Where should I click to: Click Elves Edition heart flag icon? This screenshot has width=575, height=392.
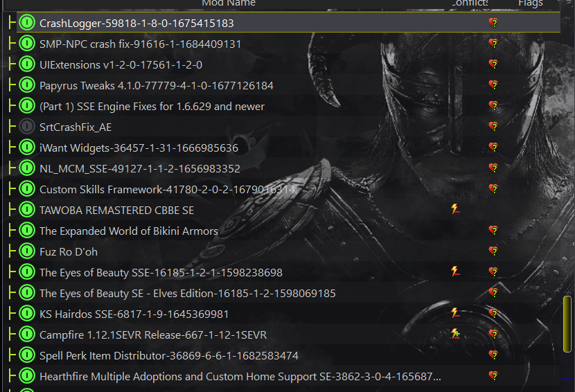click(x=493, y=293)
